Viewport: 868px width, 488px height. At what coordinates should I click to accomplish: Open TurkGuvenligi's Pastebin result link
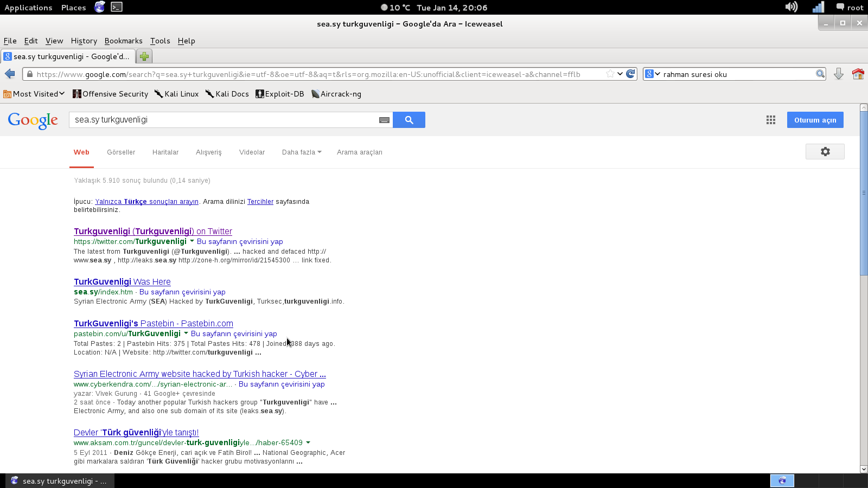pyautogui.click(x=154, y=324)
